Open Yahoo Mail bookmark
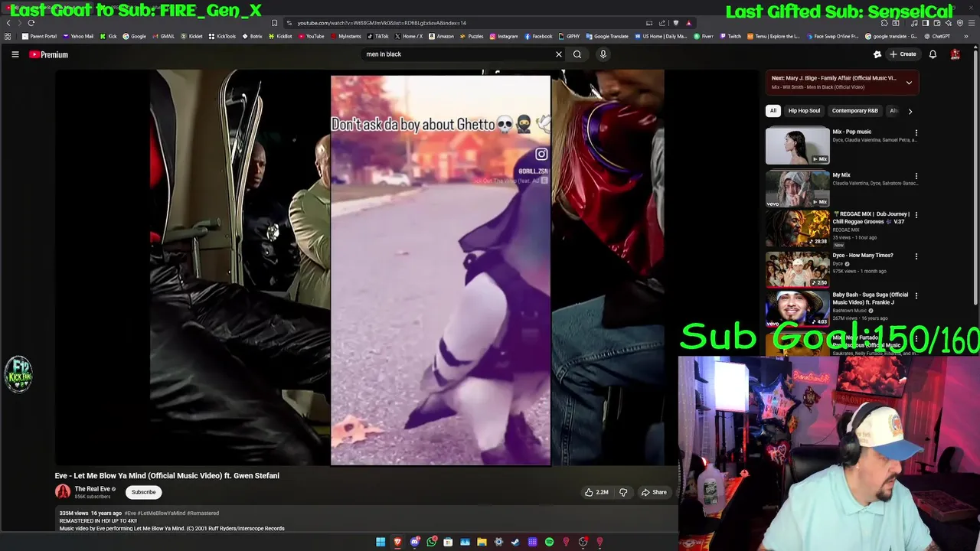 tap(78, 36)
